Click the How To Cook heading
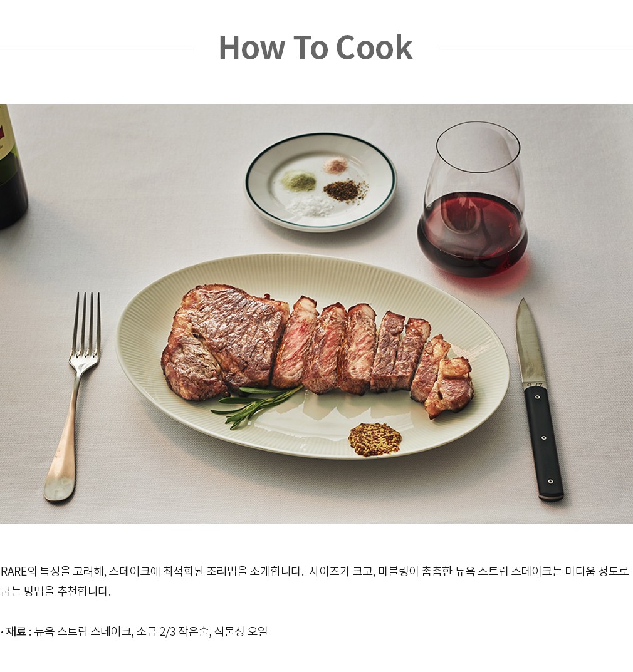The image size is (633, 672). pos(316,48)
